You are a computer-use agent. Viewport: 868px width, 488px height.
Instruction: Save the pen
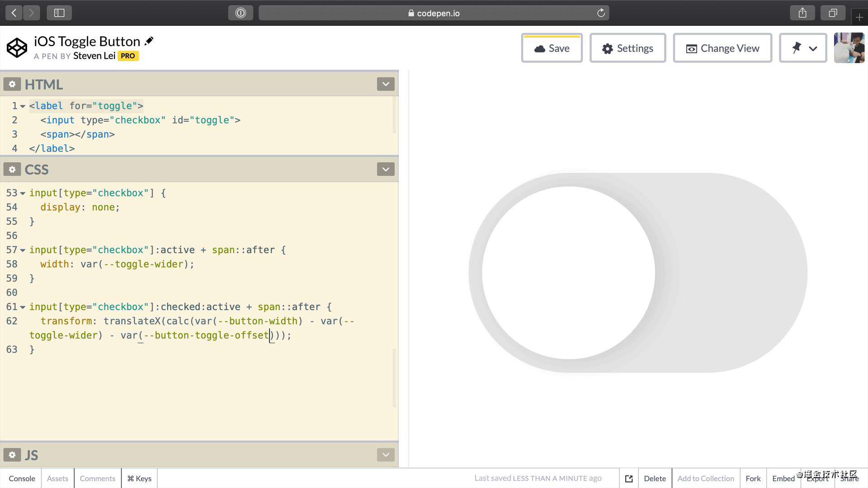(552, 48)
